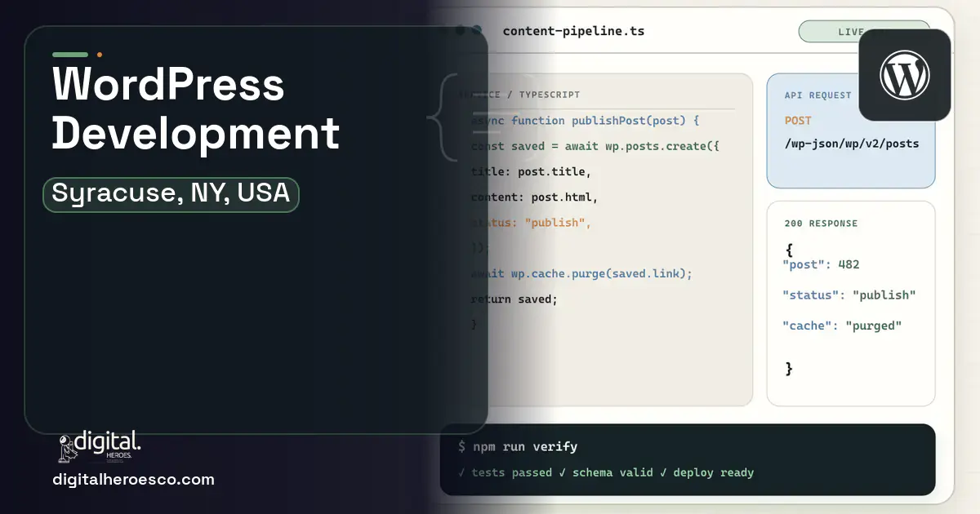Click the schema valid status text
The image size is (980, 514).
(x=606, y=472)
